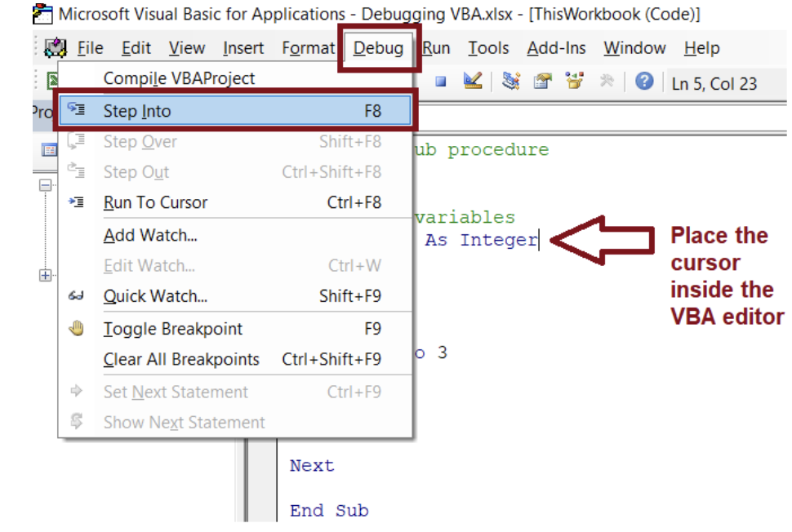Image resolution: width=792 pixels, height=532 pixels.
Task: Click Add Watch... menu entry
Action: coord(150,236)
